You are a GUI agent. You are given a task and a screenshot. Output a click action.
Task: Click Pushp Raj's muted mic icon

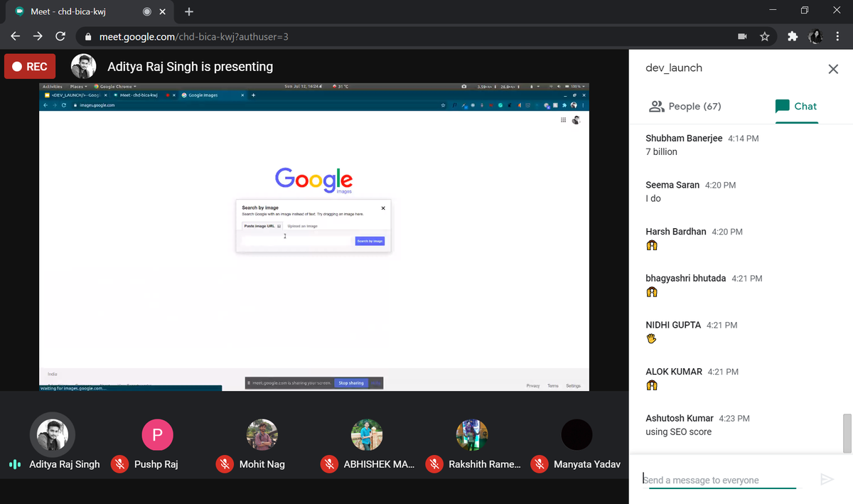click(119, 464)
